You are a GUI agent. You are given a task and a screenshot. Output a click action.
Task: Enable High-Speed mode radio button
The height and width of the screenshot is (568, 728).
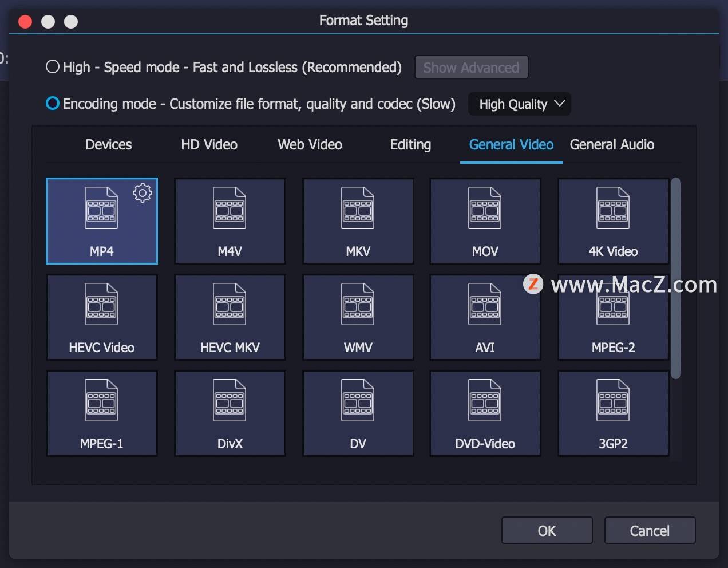[53, 67]
